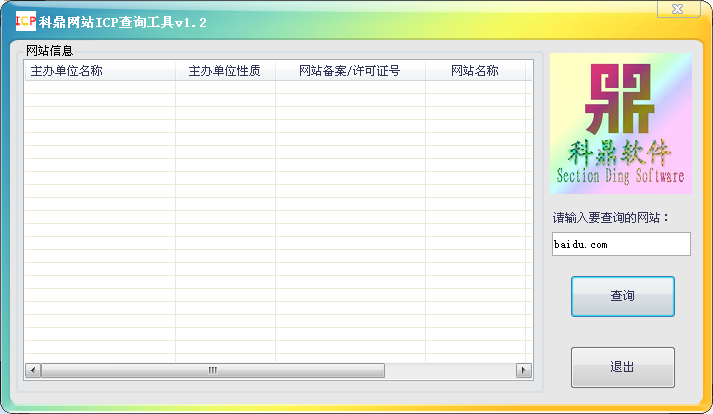Select first empty row under 主办单位名称
713x414 pixels.
[x=100, y=87]
